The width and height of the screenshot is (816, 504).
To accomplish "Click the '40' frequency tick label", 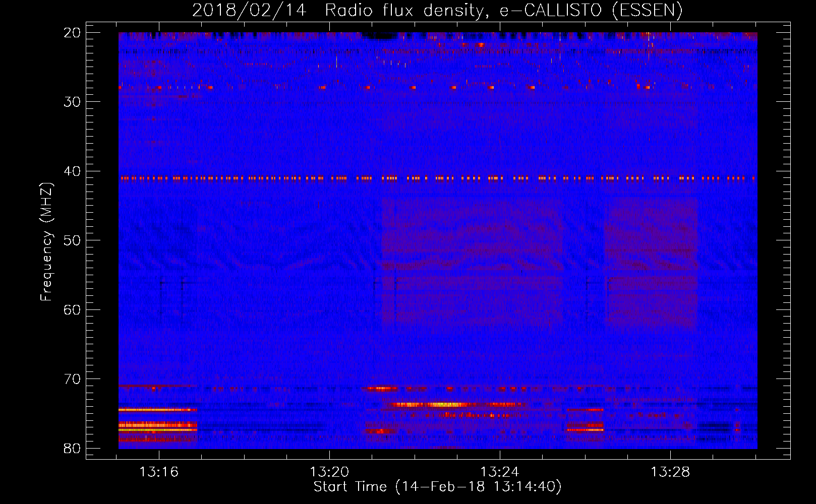I will (72, 171).
